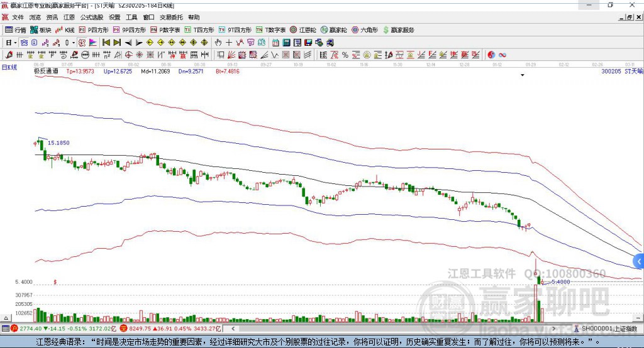The height and width of the screenshot is (348, 644).
Task: Open the 文件 menu
Action: pos(18,17)
